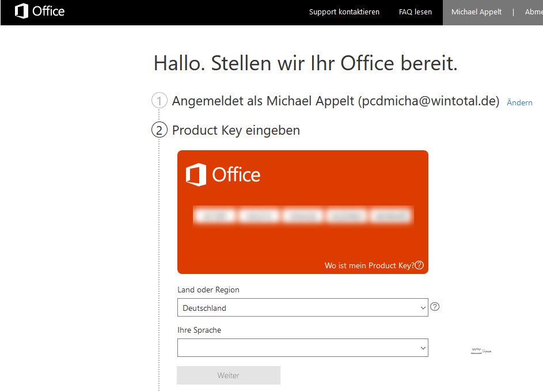Open the Michael Appelt account menu
Viewport: 543px width, 392px height.
[x=476, y=12]
